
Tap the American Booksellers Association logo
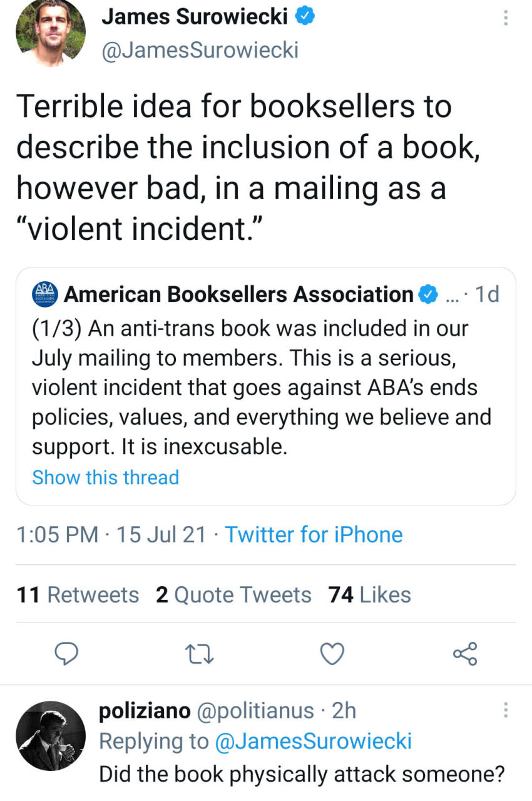click(44, 294)
